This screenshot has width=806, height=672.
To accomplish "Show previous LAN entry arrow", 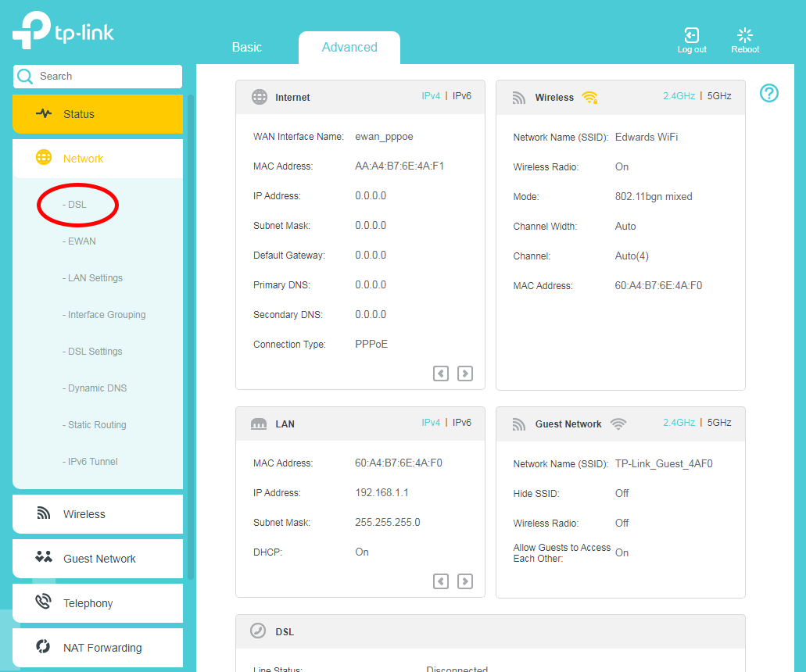I will pyautogui.click(x=440, y=581).
